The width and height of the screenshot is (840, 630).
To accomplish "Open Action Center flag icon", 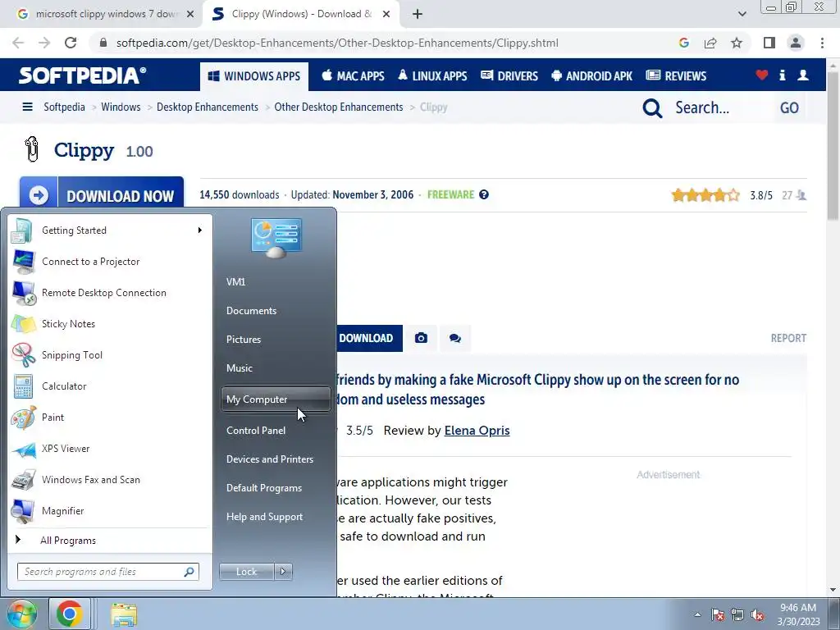I will [718, 615].
